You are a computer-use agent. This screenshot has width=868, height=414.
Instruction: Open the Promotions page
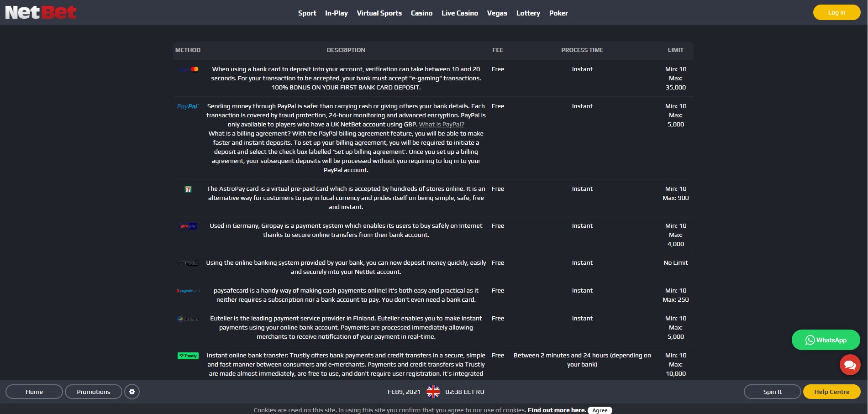94,392
